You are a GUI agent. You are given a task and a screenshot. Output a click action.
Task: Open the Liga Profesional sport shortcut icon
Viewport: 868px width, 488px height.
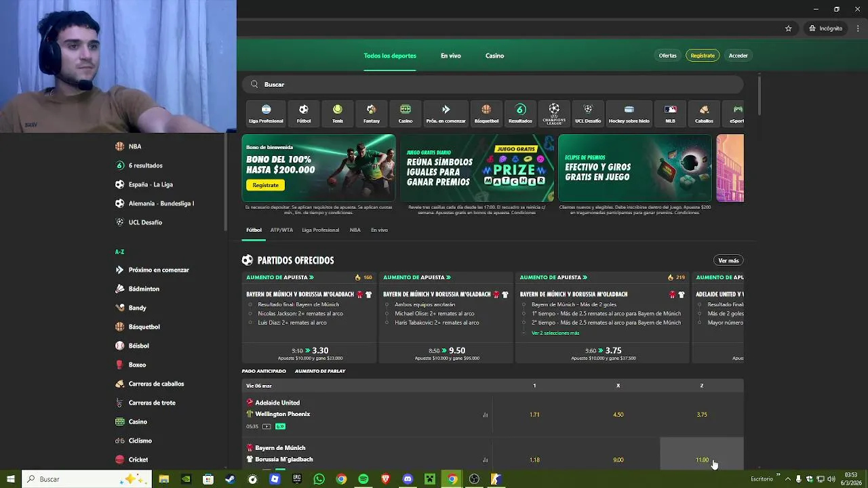(x=266, y=113)
